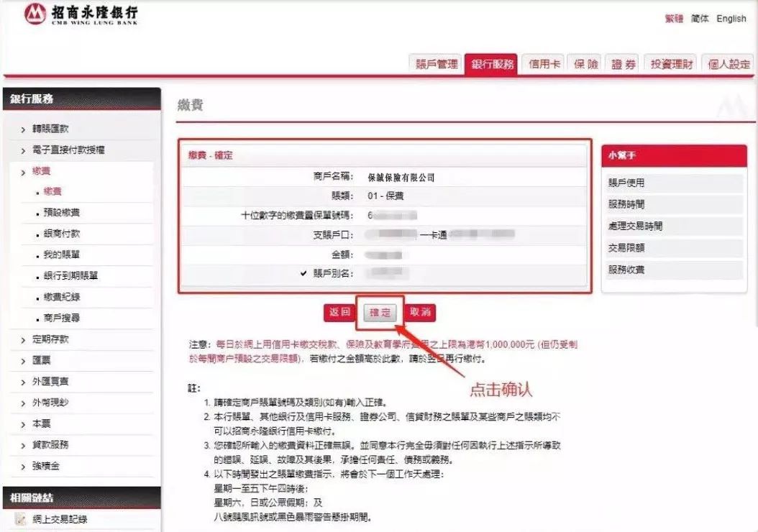The height and width of the screenshot is (532, 758).
Task: Click the 網上交易記錄 link text
Action: [60, 520]
